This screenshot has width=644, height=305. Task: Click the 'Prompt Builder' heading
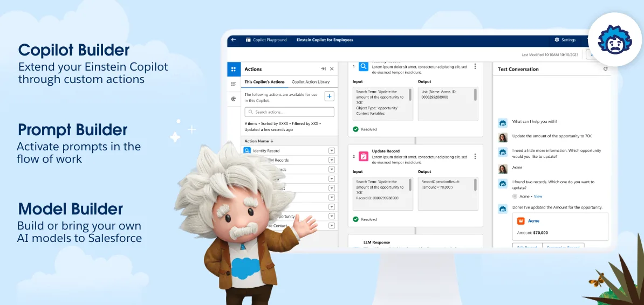tap(73, 130)
